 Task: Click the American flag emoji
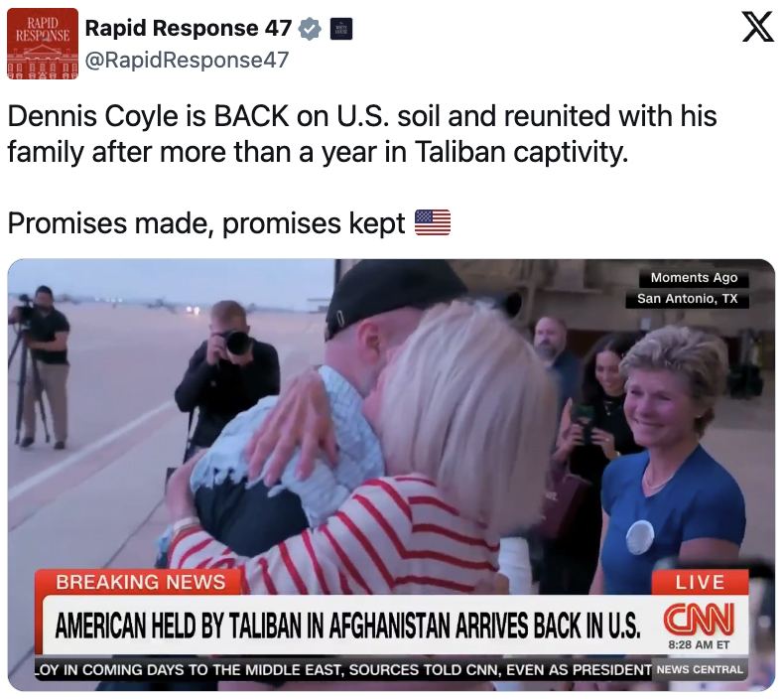coord(433,222)
